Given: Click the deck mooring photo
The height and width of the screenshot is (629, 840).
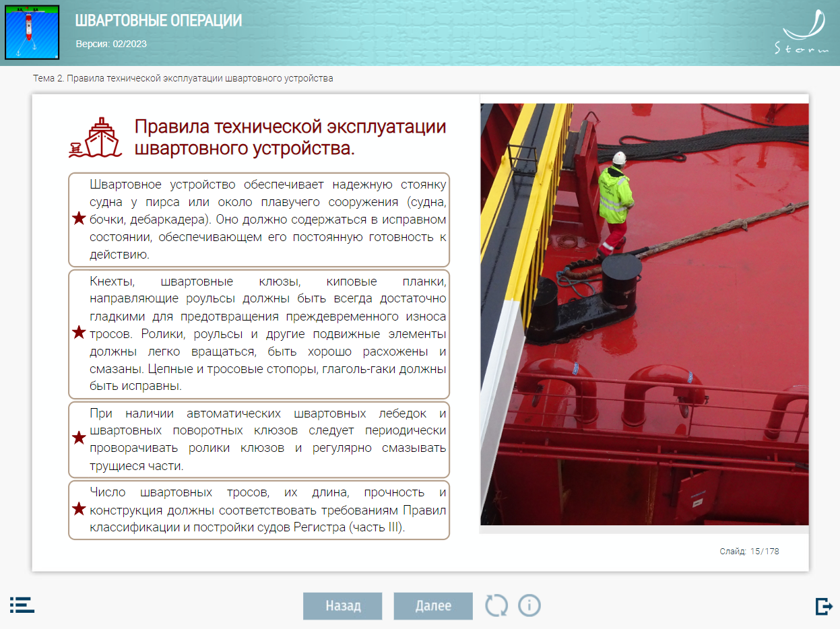Looking at the screenshot, I should coord(644,314).
